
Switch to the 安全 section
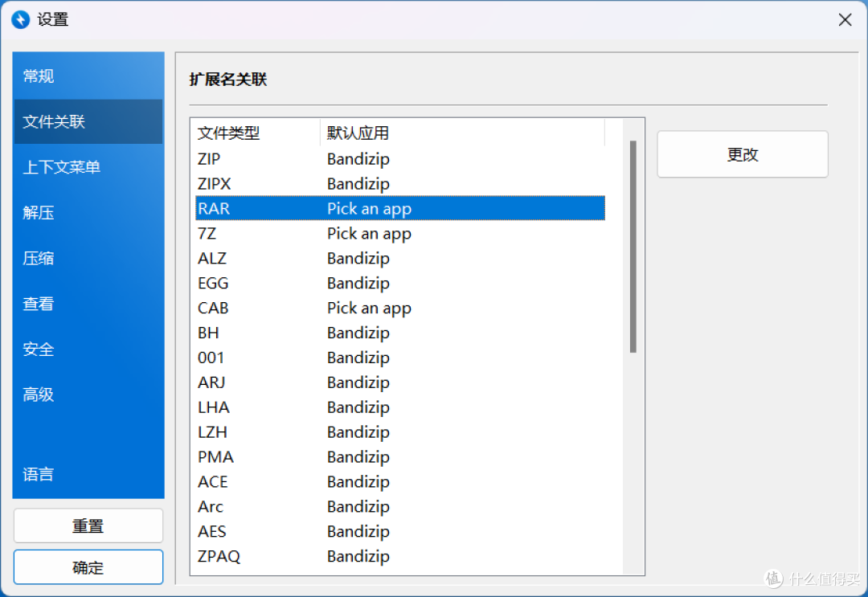(x=88, y=350)
